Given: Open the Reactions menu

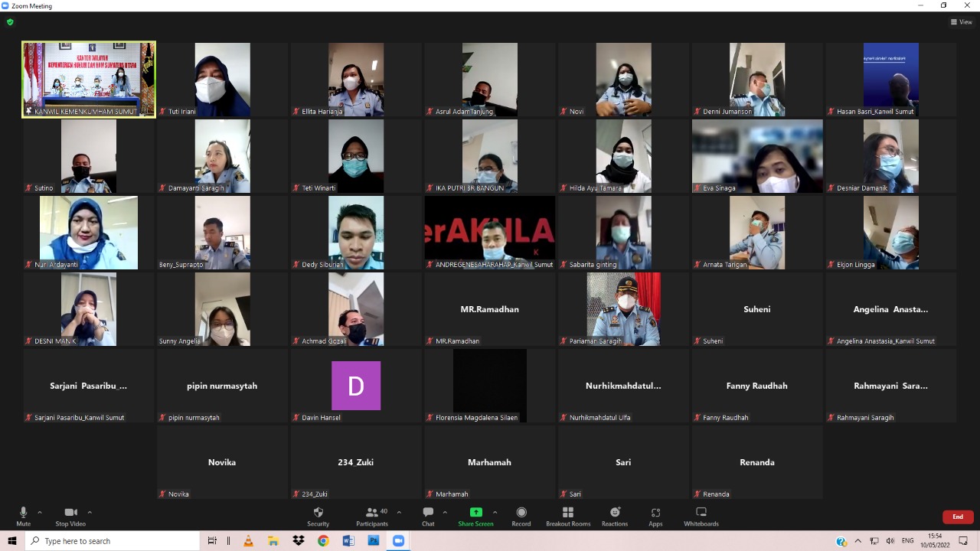Looking at the screenshot, I should [x=615, y=516].
